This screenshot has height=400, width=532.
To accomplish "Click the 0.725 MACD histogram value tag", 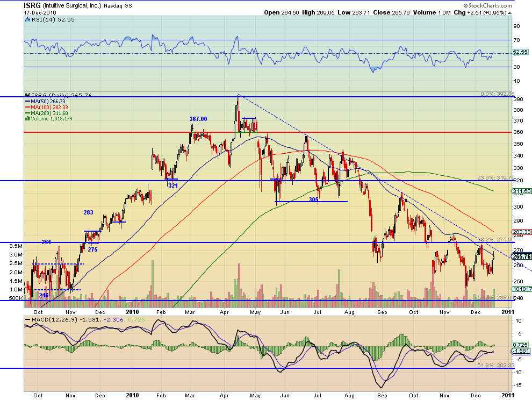I will coord(521,345).
